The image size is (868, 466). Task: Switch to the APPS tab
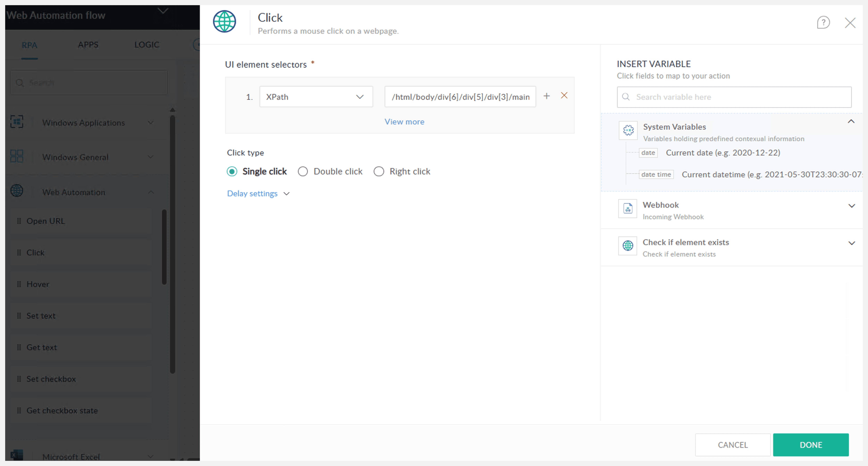pos(88,45)
